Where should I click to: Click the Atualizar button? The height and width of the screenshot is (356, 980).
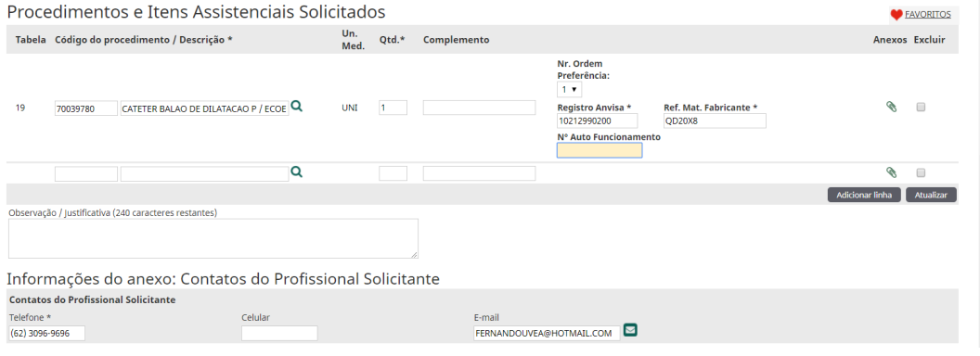tap(931, 195)
